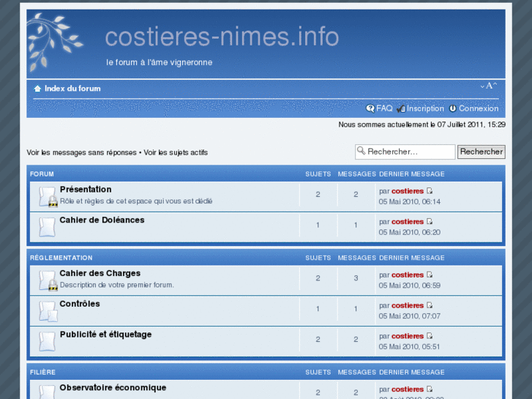Click text Description de votre premier forum.
Screen dimensions: 532x399
coord(116,285)
